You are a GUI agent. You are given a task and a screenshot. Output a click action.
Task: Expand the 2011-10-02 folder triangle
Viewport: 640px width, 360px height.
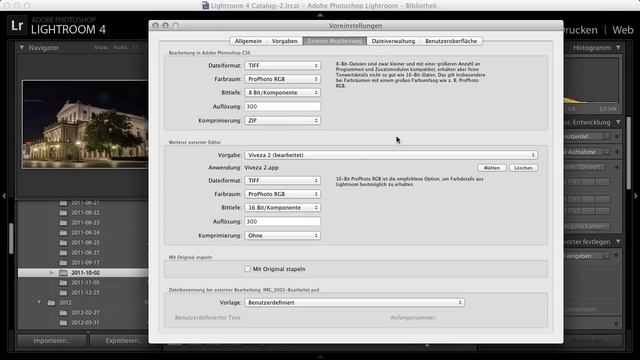tap(51, 273)
